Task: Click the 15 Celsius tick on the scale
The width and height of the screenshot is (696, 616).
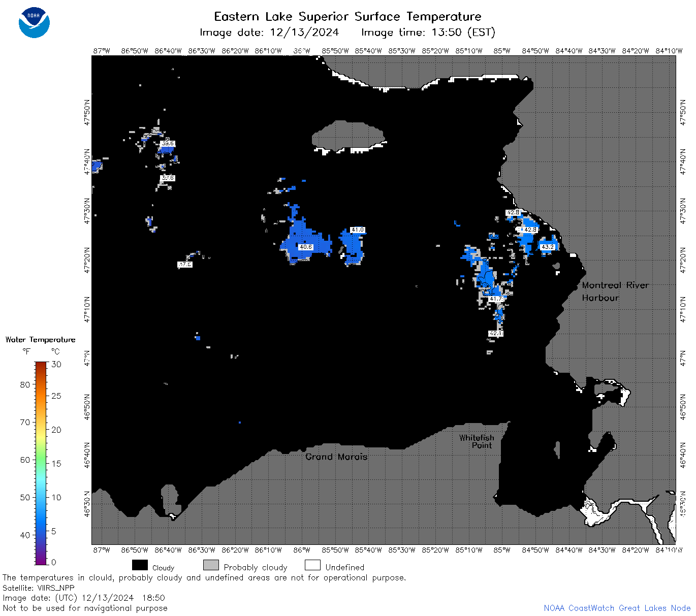Action: (56, 463)
